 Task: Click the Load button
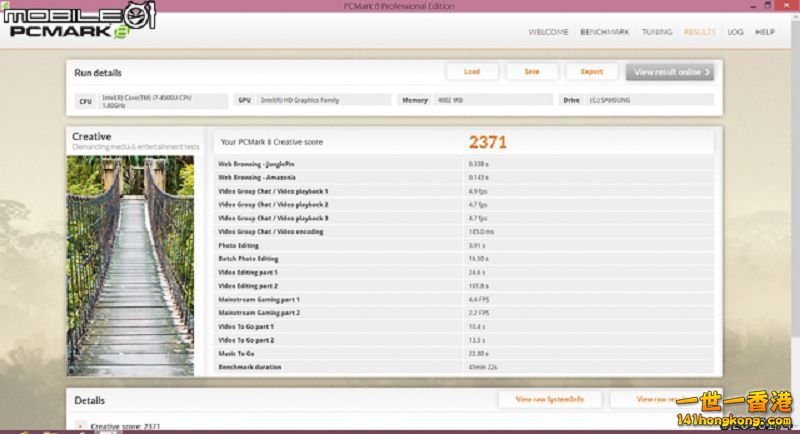pyautogui.click(x=472, y=72)
